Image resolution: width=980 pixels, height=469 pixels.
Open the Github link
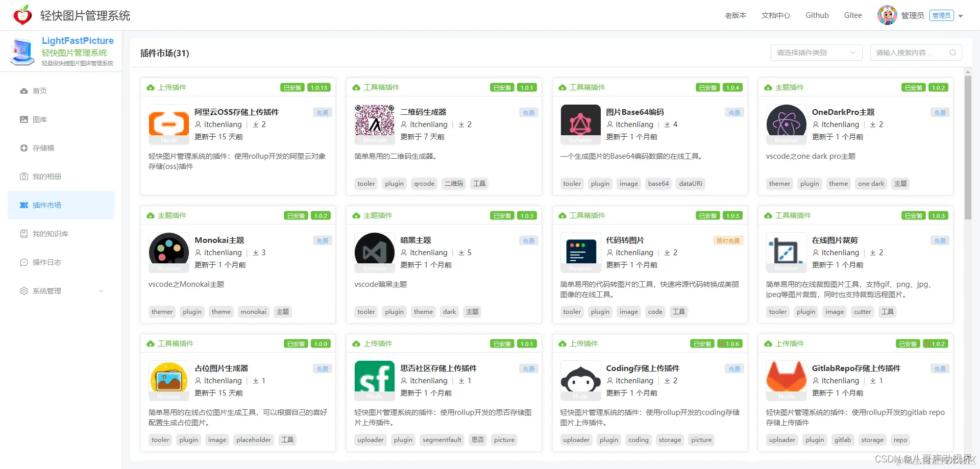point(817,15)
